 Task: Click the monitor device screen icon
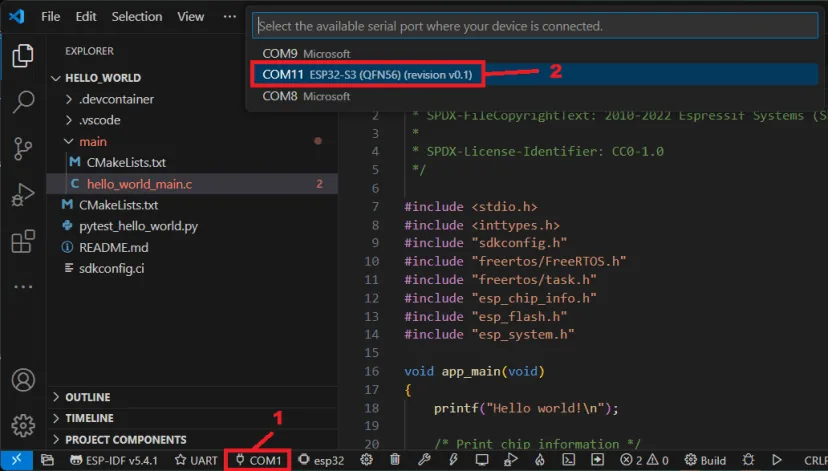click(482, 460)
